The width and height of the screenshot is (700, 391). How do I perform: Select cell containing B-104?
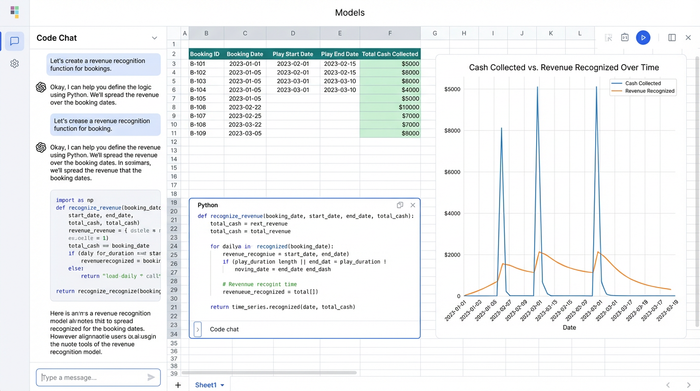206,90
